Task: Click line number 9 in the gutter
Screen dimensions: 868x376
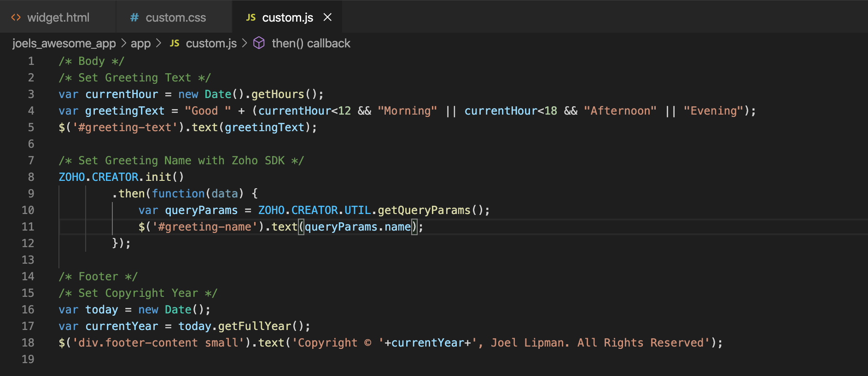Action: click(x=31, y=194)
